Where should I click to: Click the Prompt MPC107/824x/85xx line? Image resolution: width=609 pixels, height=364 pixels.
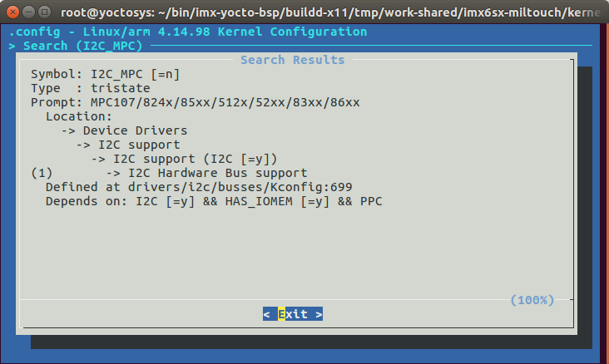click(x=196, y=102)
